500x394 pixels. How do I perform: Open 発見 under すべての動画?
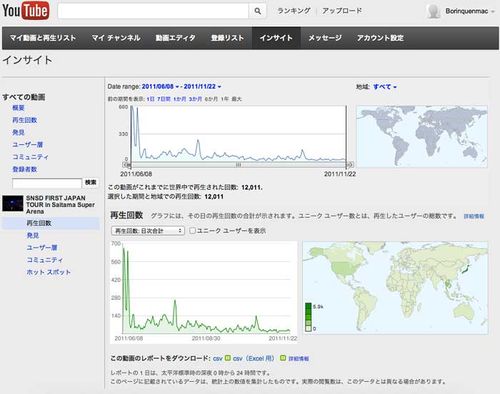tap(18, 132)
